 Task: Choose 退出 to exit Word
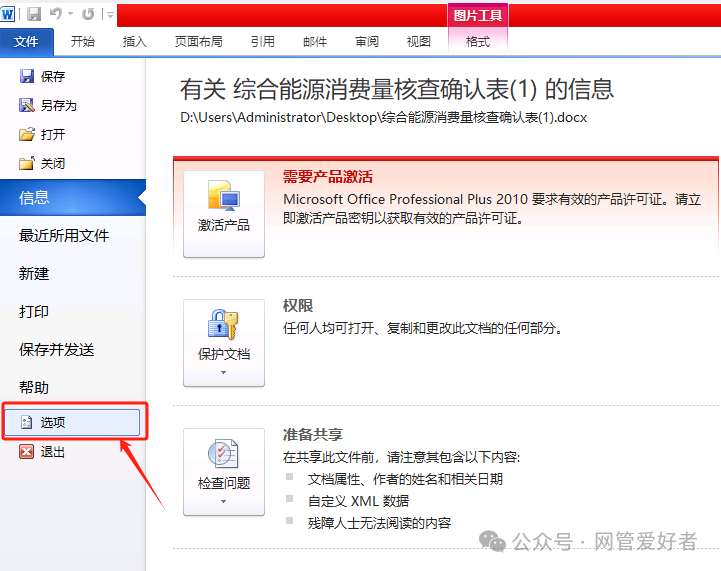pyautogui.click(x=52, y=451)
